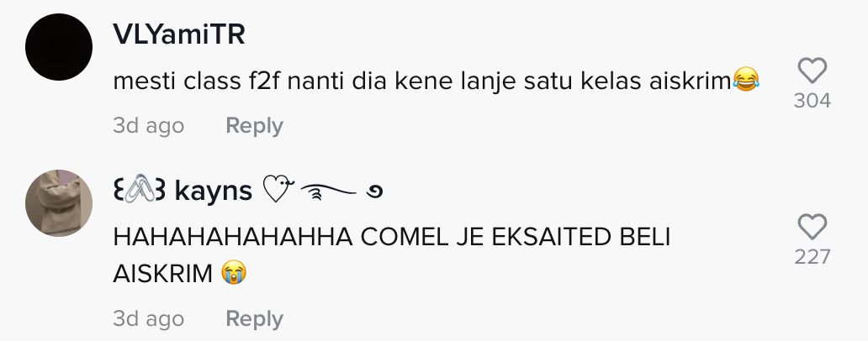This screenshot has width=868, height=341.
Task: Reply to kayns' comment
Action: point(254,319)
